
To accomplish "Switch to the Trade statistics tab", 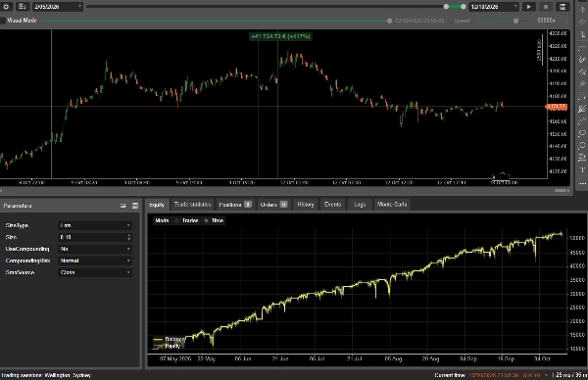I will pyautogui.click(x=192, y=205).
